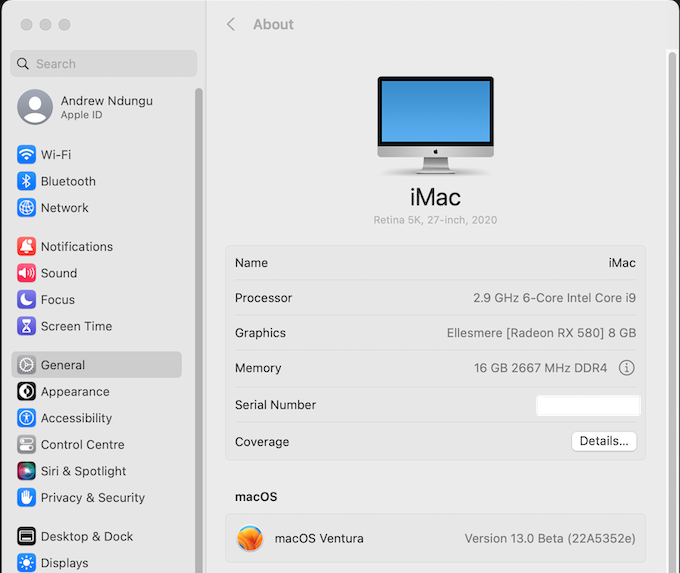Focus the Search field

104,64
